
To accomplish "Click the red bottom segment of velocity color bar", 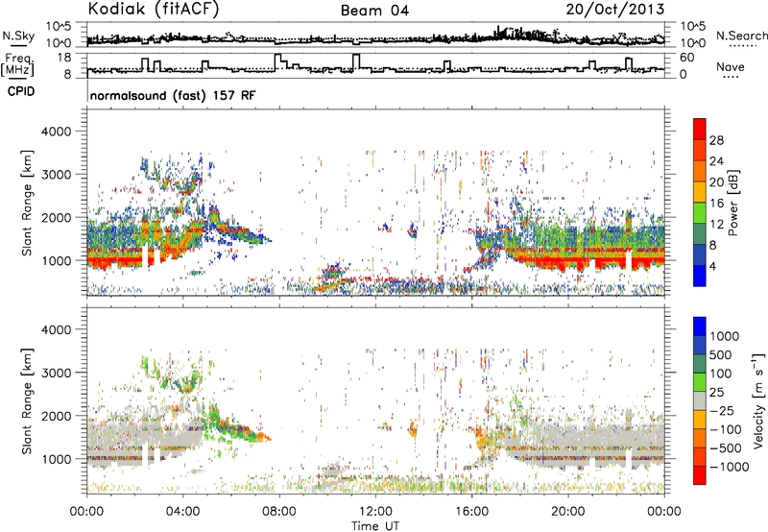I will click(700, 475).
